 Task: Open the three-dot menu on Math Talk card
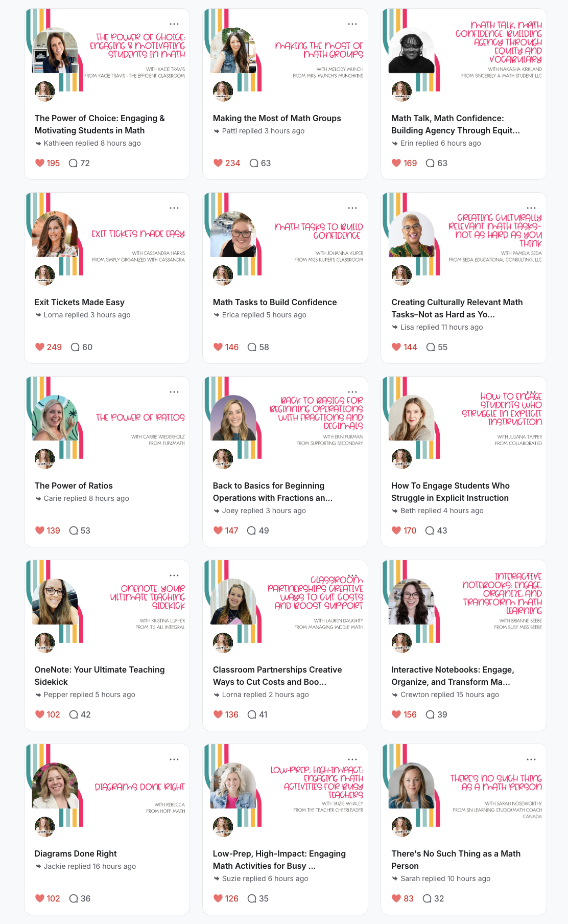[531, 24]
